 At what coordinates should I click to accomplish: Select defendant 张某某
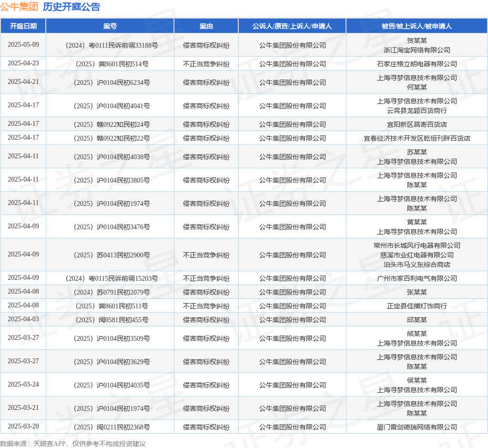[x=417, y=292]
